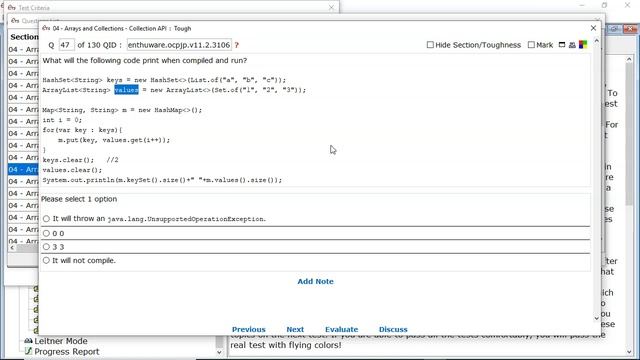Click the 'What will the following code print' question text
This screenshot has width=640, height=360.
(144, 60)
